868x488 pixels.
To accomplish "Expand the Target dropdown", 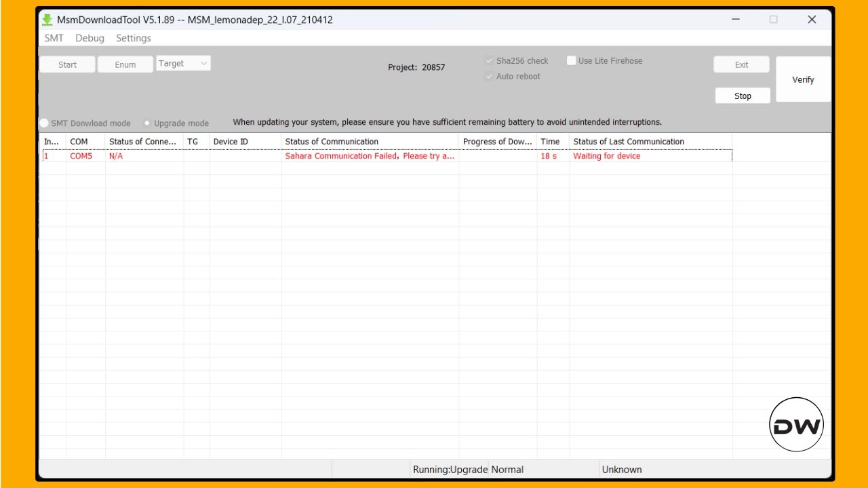I will point(183,63).
